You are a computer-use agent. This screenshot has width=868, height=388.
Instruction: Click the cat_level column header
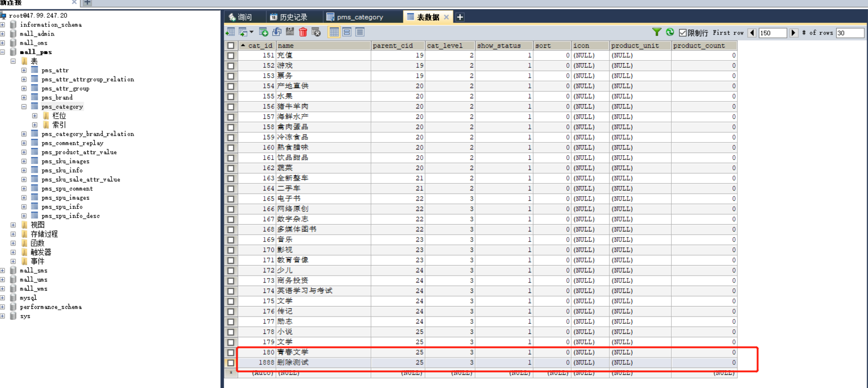[450, 45]
